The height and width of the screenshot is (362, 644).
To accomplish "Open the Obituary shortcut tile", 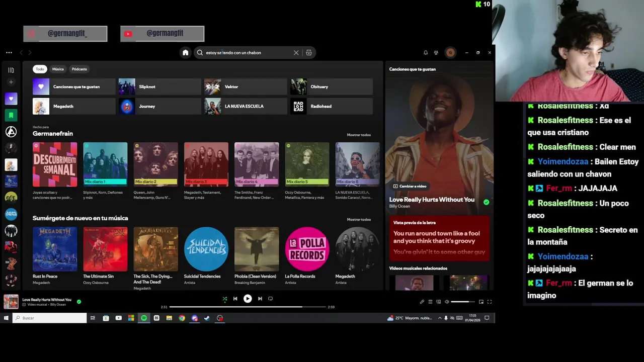I will click(x=332, y=86).
